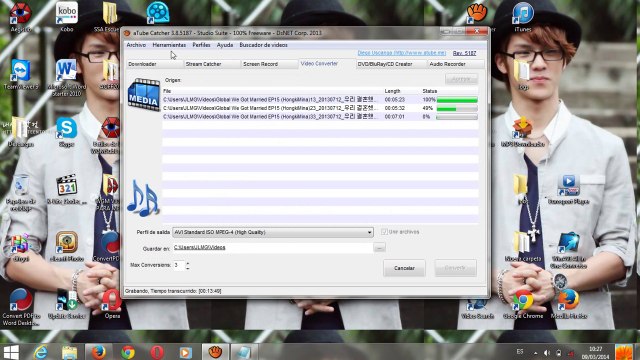Open the Buscador de videos menu
Image resolution: width=640 pixels, height=360 pixels.
(263, 45)
